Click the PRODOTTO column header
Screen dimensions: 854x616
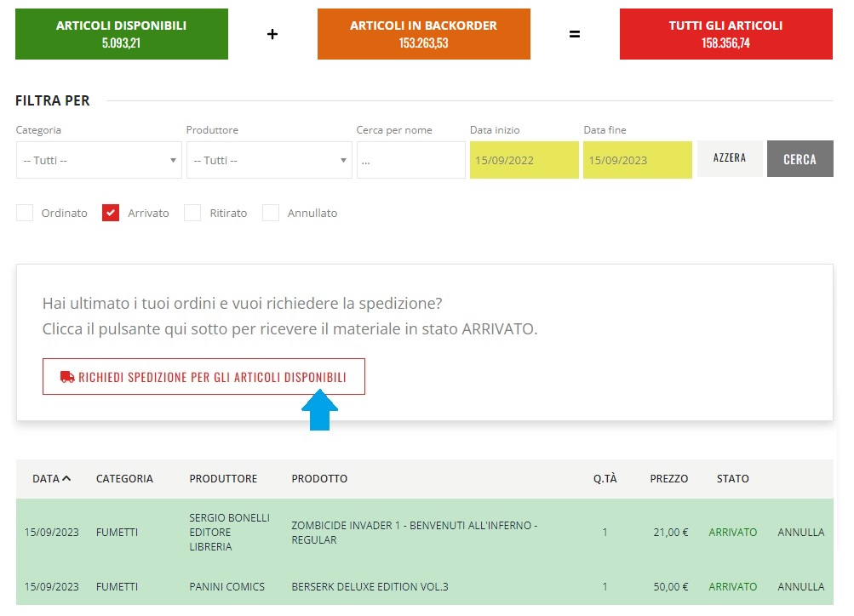tap(319, 478)
